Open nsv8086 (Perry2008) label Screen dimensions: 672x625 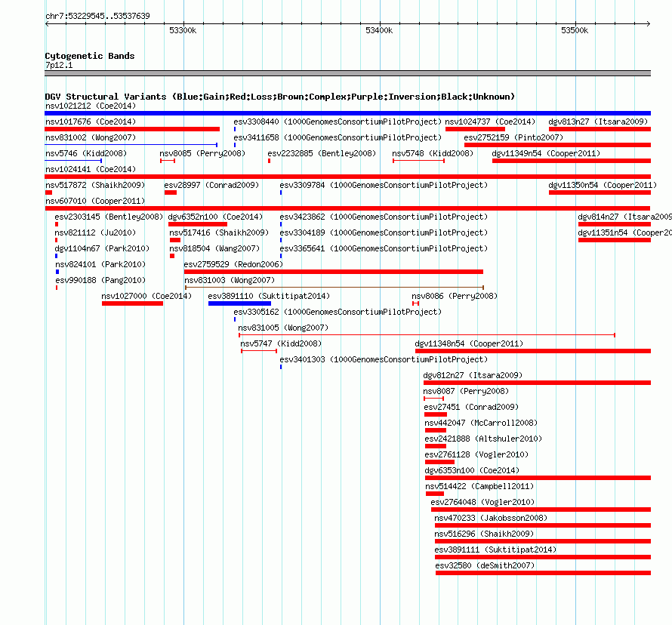pyautogui.click(x=455, y=296)
